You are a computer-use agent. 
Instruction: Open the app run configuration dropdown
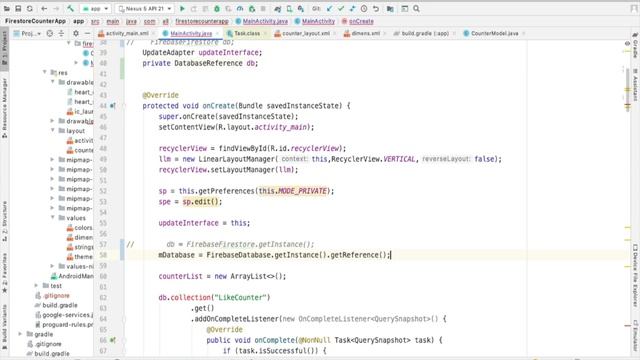[x=96, y=9]
